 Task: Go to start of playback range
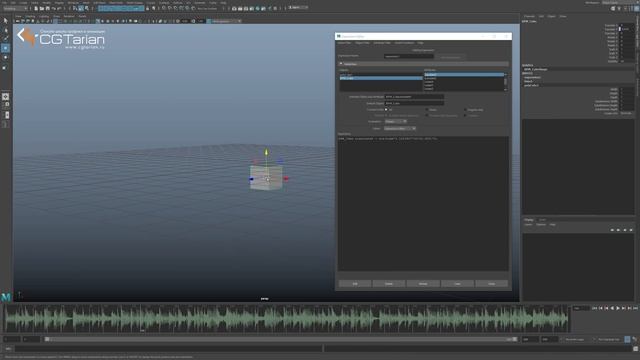click(595, 308)
